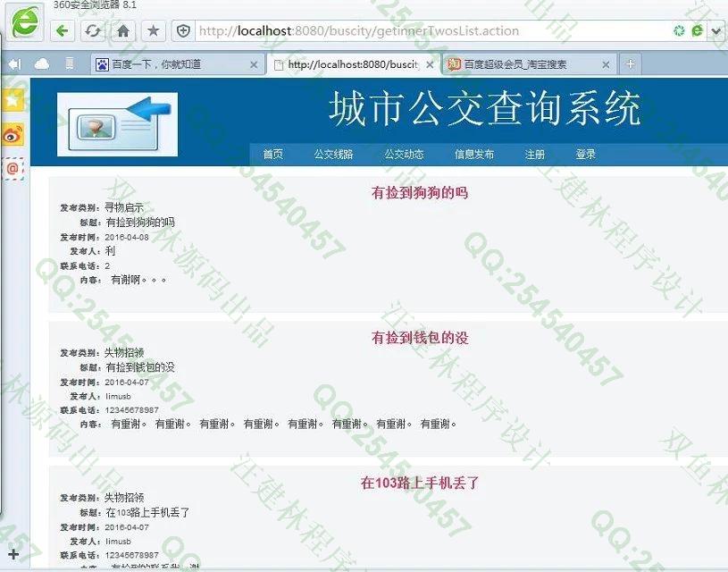Screen dimensions: 728x572
Task: Go to browser home page icon
Action: tap(123, 30)
